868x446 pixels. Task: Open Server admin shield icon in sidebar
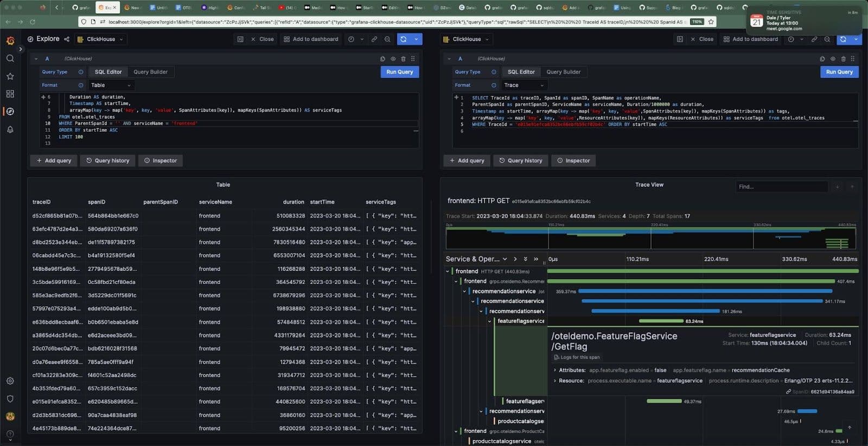10,398
